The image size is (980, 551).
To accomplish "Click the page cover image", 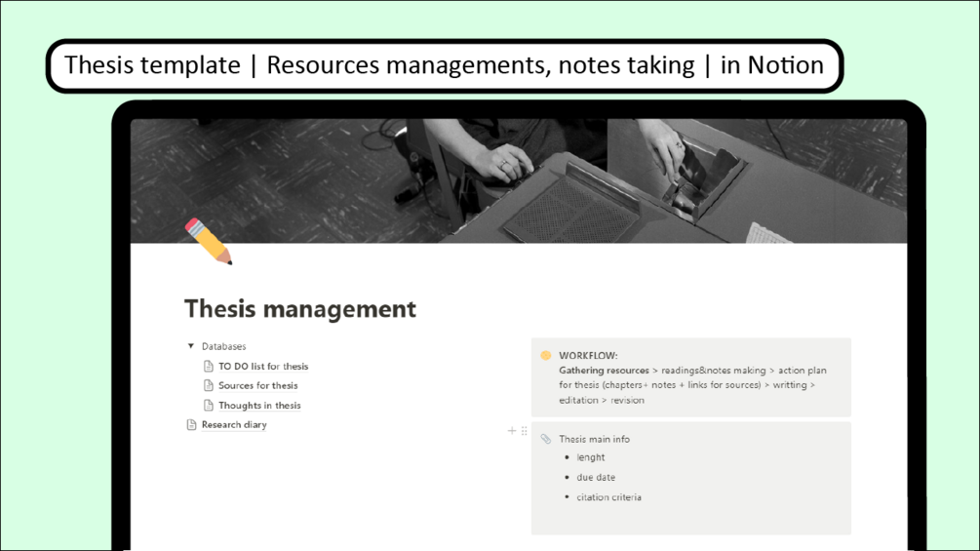I will click(519, 180).
